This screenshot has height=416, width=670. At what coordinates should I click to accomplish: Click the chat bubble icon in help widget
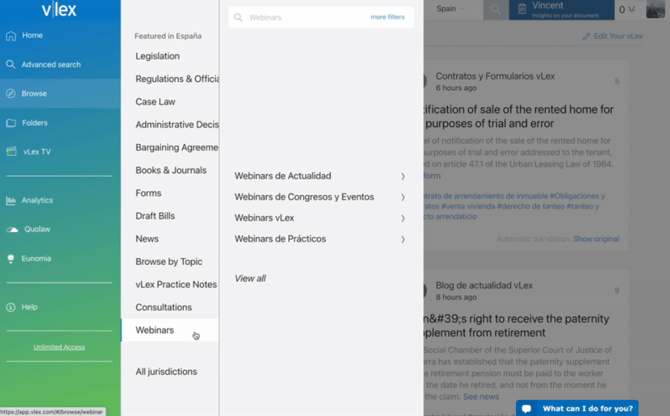pyautogui.click(x=526, y=409)
